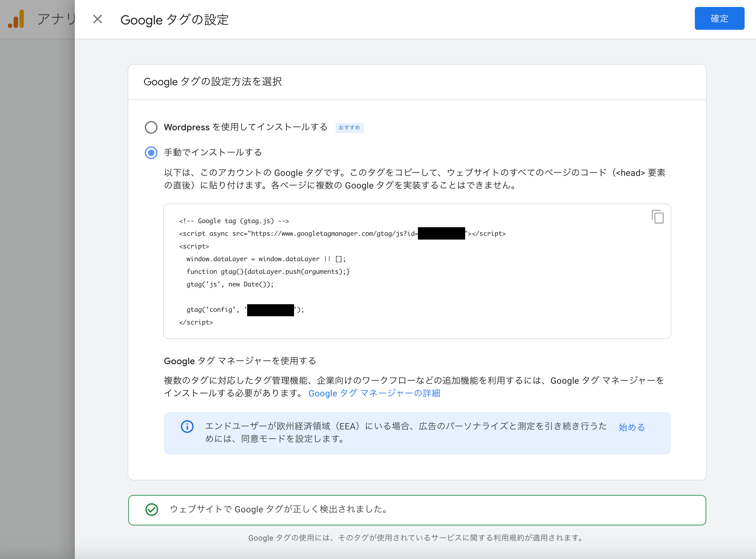Click the info icon in consent mode notice
The width and height of the screenshot is (756, 559).
[x=187, y=426]
